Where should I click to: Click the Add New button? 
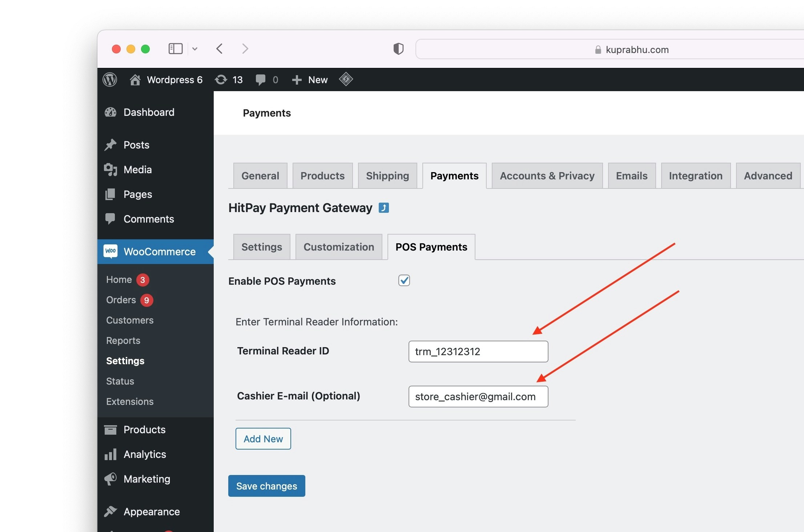263,439
